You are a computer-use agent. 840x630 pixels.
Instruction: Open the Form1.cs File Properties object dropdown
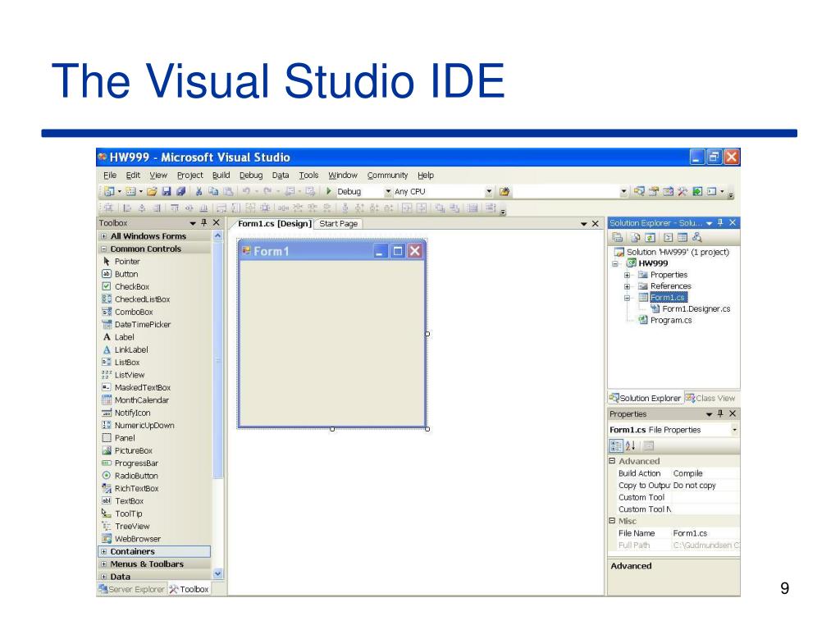[x=734, y=430]
